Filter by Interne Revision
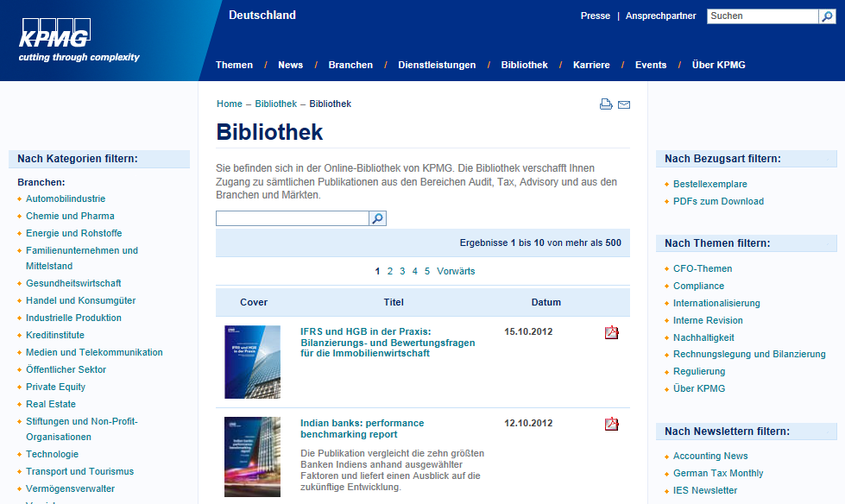The width and height of the screenshot is (845, 504). (708, 321)
